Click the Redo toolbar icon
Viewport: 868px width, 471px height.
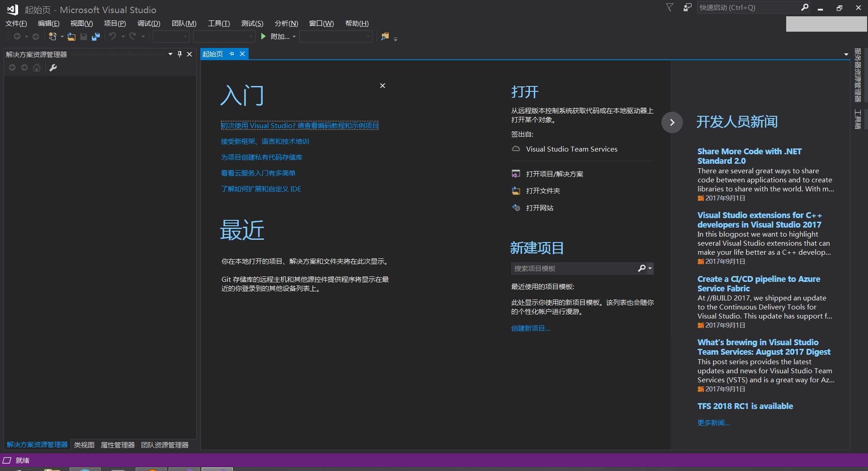(132, 36)
